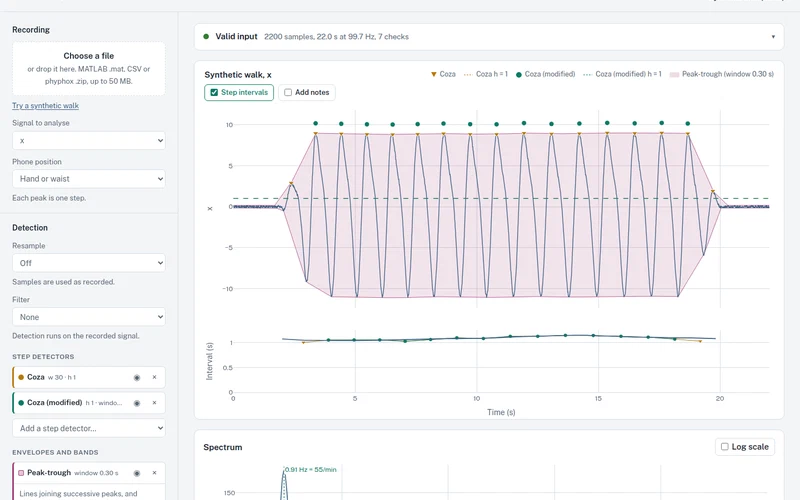
Task: Click 'Detection runs on the recorded signal.' hint
Action: click(76, 336)
